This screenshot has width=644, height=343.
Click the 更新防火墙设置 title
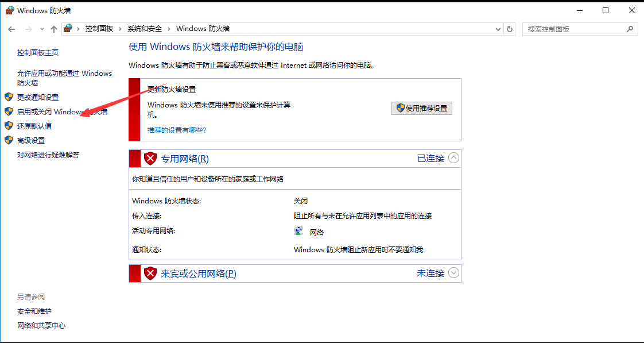click(172, 89)
